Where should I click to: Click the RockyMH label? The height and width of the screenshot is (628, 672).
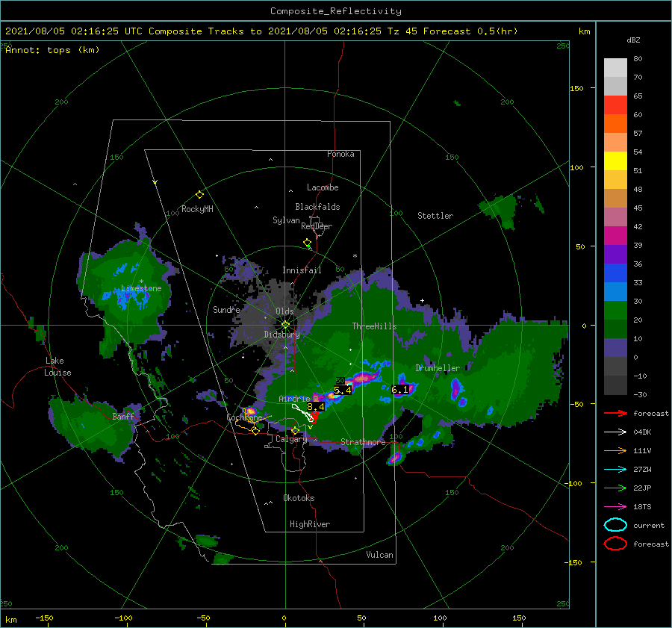[197, 209]
